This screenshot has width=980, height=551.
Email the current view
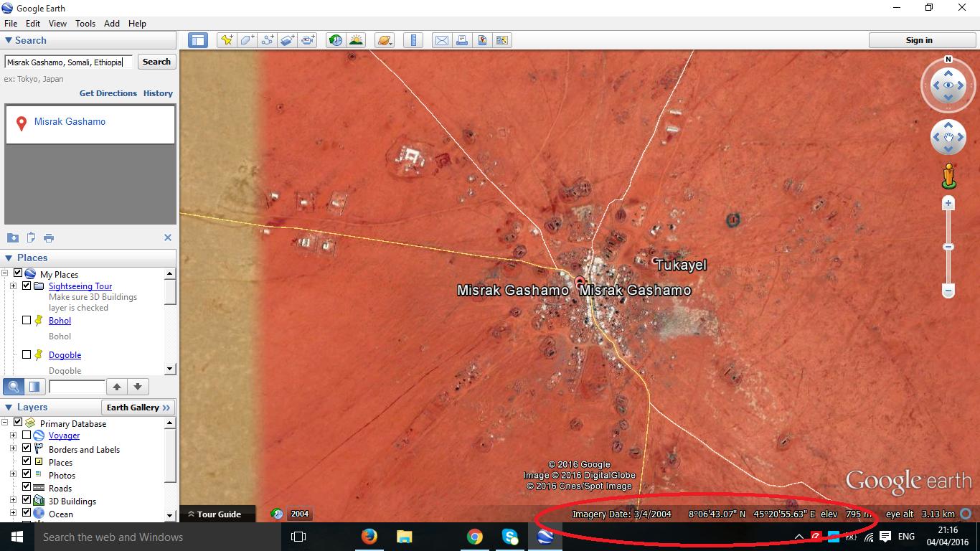coord(442,40)
